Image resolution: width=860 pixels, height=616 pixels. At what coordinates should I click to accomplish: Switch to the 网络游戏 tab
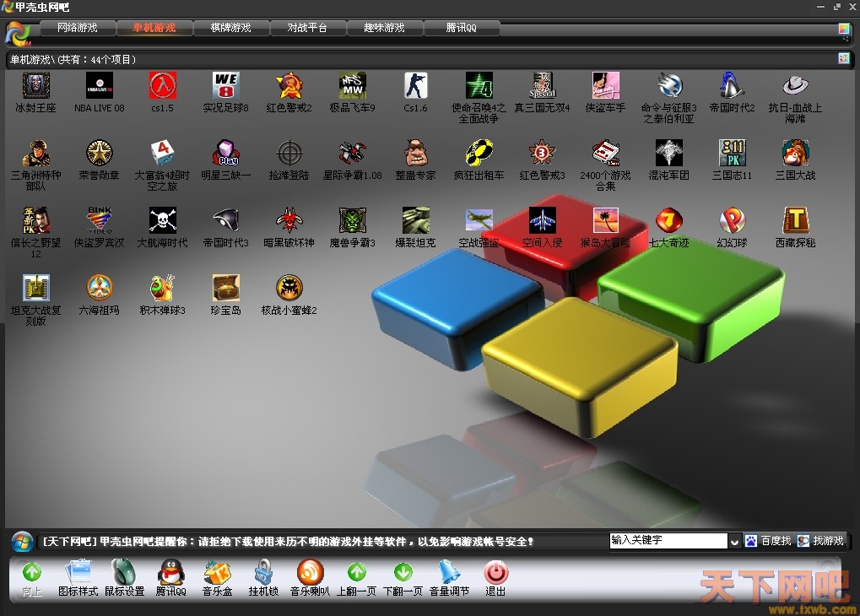click(78, 28)
